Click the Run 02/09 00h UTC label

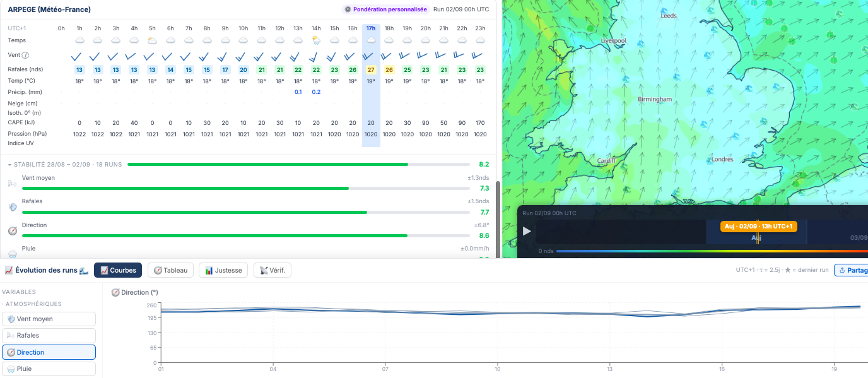pos(461,9)
